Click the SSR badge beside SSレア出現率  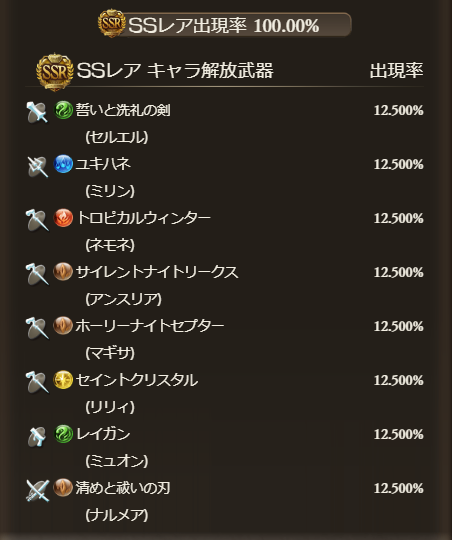(x=111, y=23)
